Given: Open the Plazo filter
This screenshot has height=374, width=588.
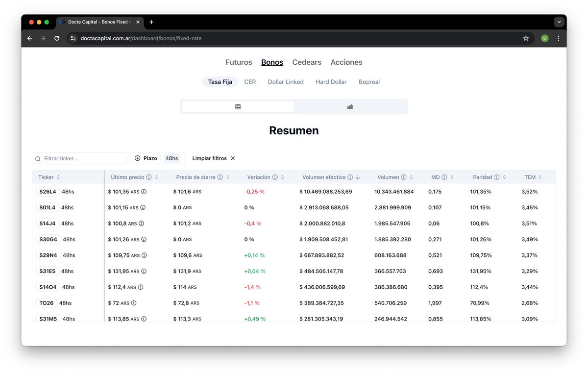Looking at the screenshot, I should [x=146, y=158].
